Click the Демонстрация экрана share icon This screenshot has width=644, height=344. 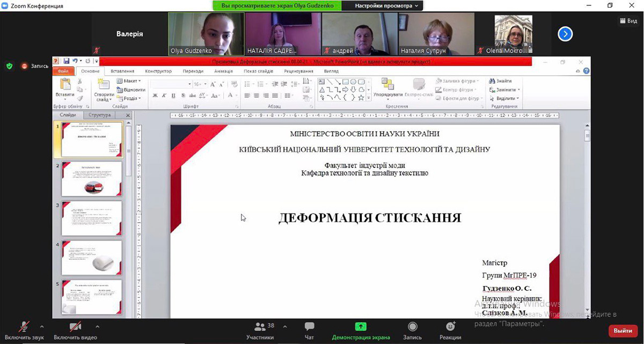point(361,327)
